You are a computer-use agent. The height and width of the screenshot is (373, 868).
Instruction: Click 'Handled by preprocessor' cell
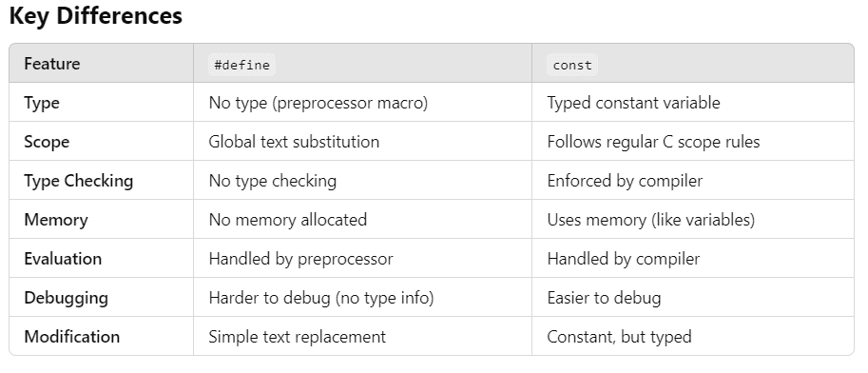point(300,259)
